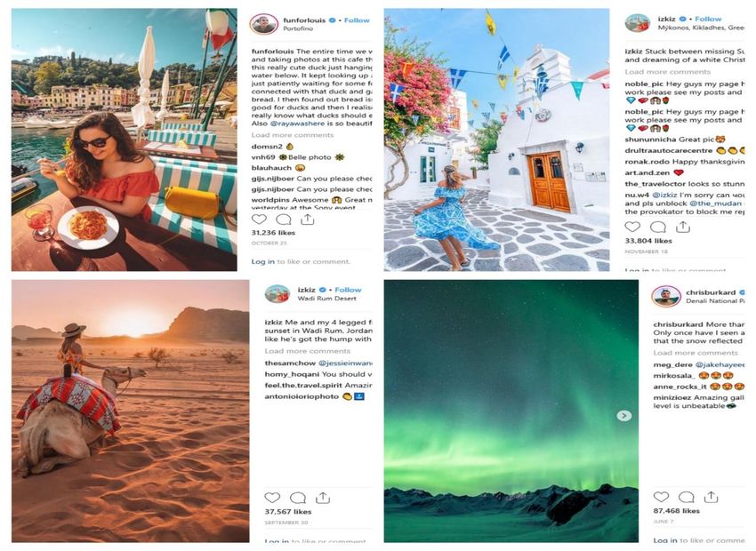Like the funforlouis Portofino post with heart icon

[259, 220]
